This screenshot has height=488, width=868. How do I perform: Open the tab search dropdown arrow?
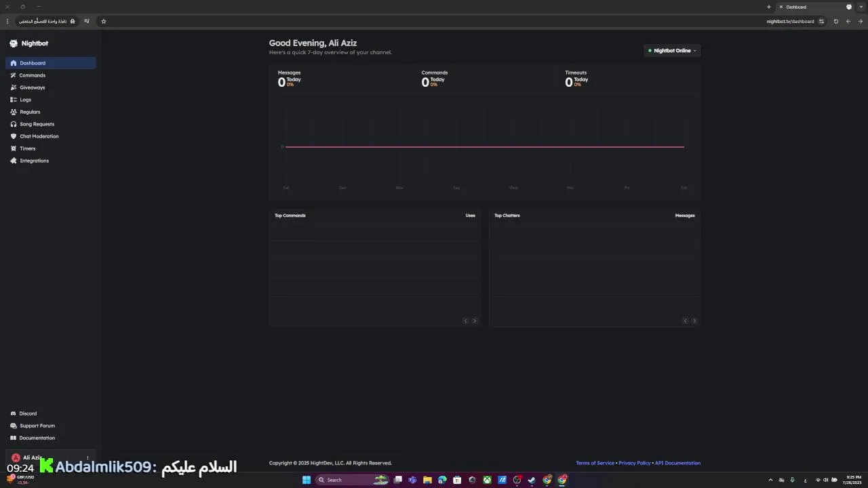pos(861,7)
